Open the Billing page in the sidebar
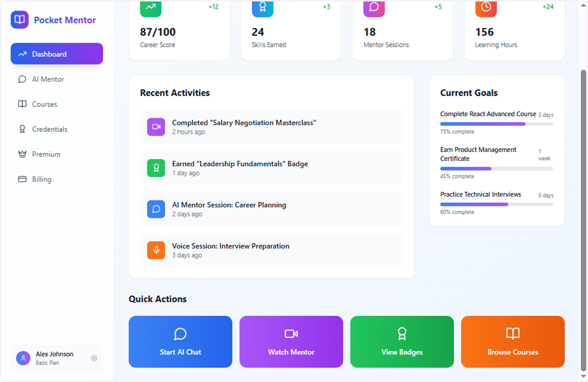The height and width of the screenshot is (382, 588). 57,179
